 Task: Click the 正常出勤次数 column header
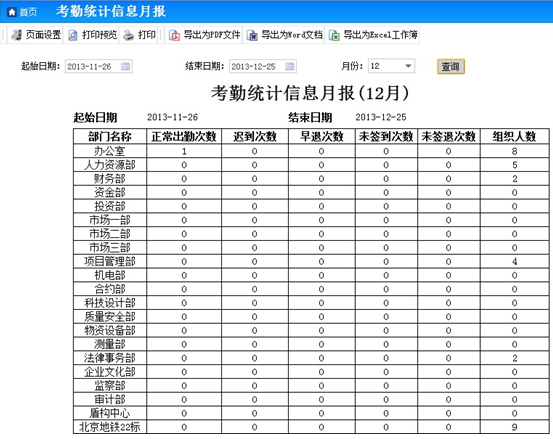click(x=184, y=136)
